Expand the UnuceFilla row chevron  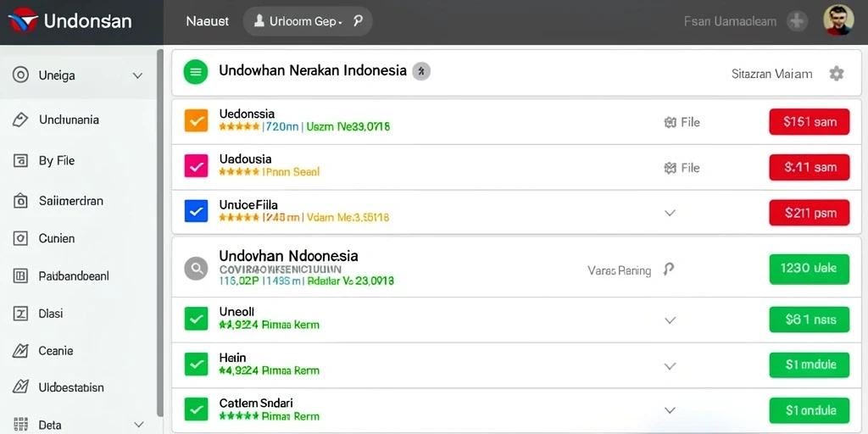point(670,213)
